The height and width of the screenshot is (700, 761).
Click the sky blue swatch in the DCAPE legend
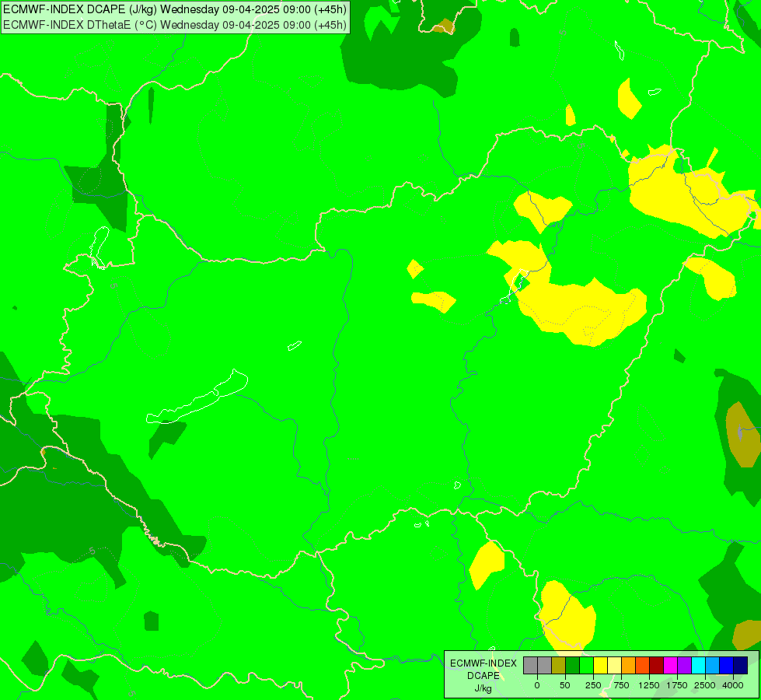[x=713, y=666]
